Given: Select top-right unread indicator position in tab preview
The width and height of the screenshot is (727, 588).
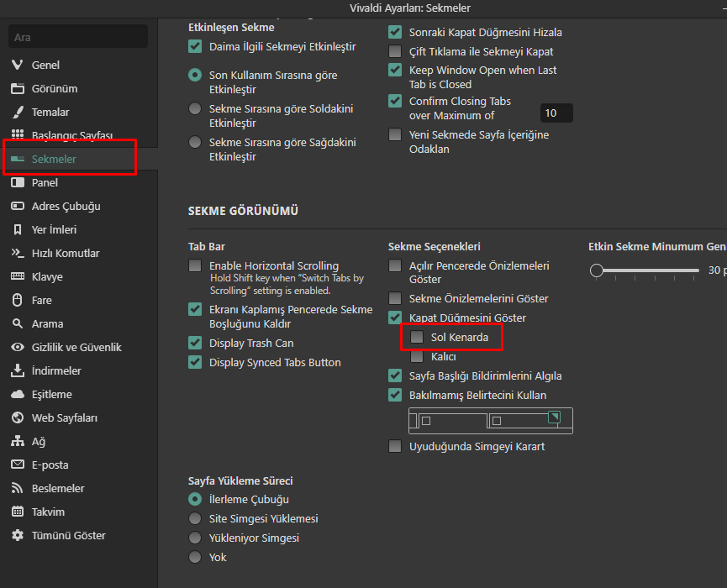Looking at the screenshot, I should pyautogui.click(x=554, y=417).
